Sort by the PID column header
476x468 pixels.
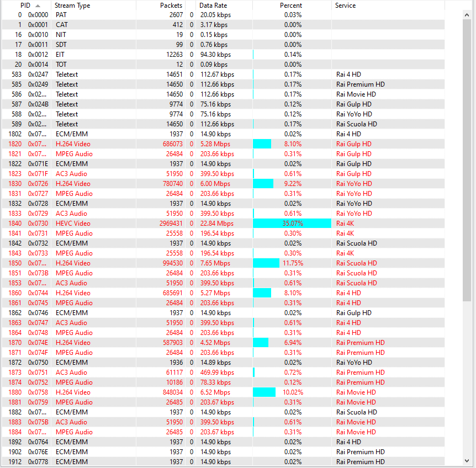[27, 5]
